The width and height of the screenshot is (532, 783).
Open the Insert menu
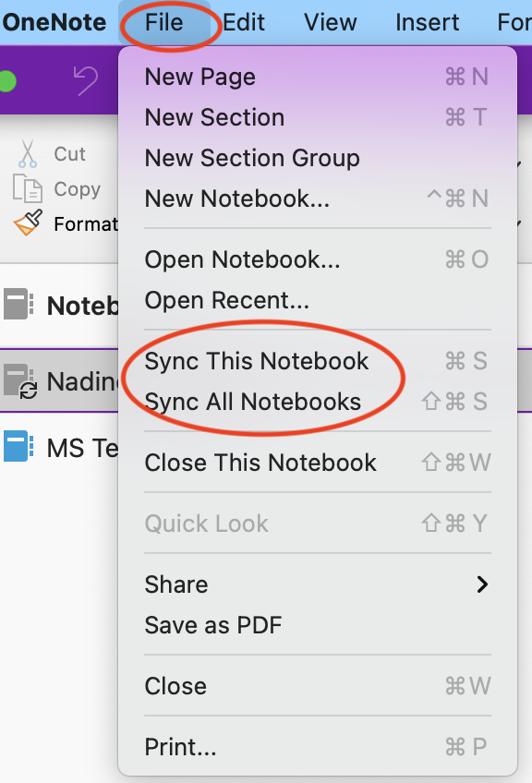pos(427,22)
